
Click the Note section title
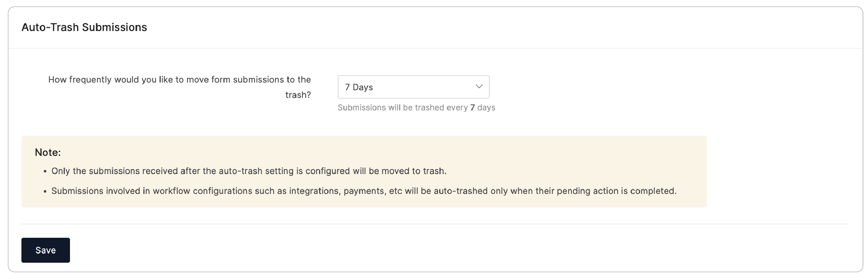click(48, 152)
